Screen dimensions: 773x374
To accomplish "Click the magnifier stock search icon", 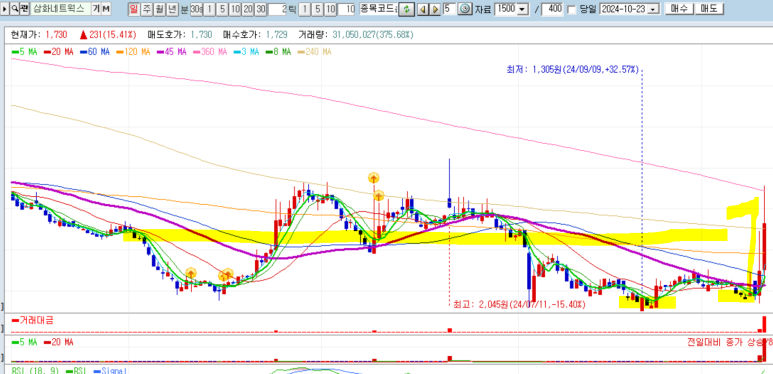I will (15, 9).
